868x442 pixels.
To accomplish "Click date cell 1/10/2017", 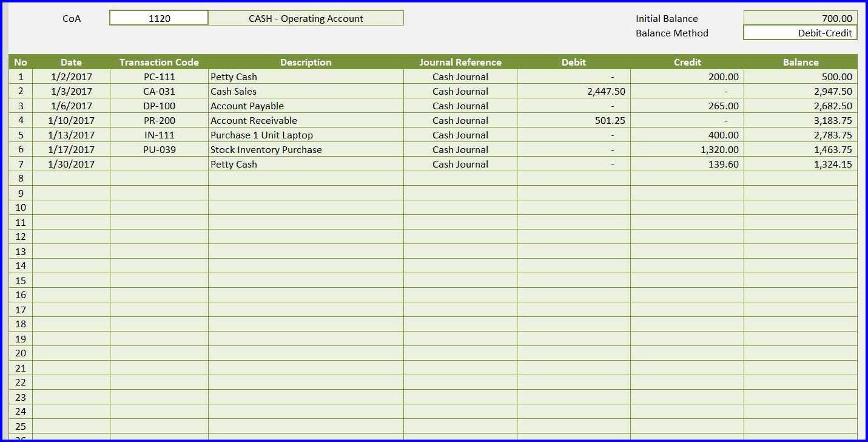I will tap(71, 120).
